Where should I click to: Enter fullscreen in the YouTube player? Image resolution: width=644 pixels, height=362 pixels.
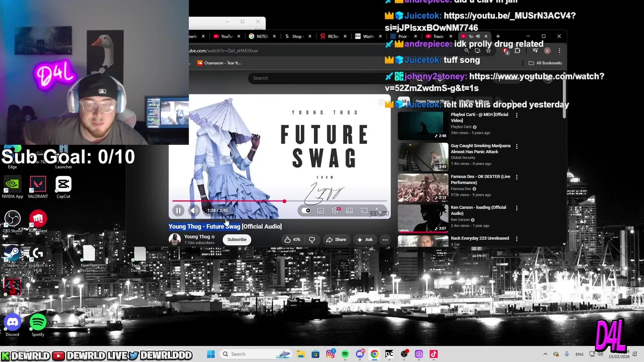(378, 211)
